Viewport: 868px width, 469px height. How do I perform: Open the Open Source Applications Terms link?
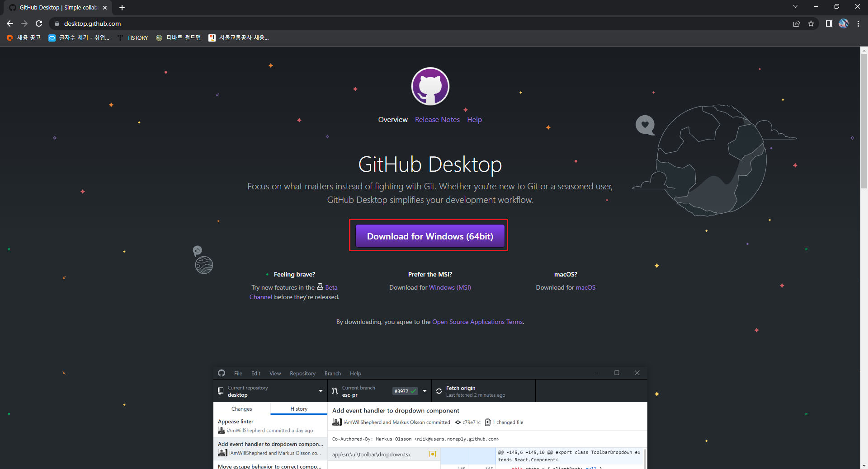point(477,322)
